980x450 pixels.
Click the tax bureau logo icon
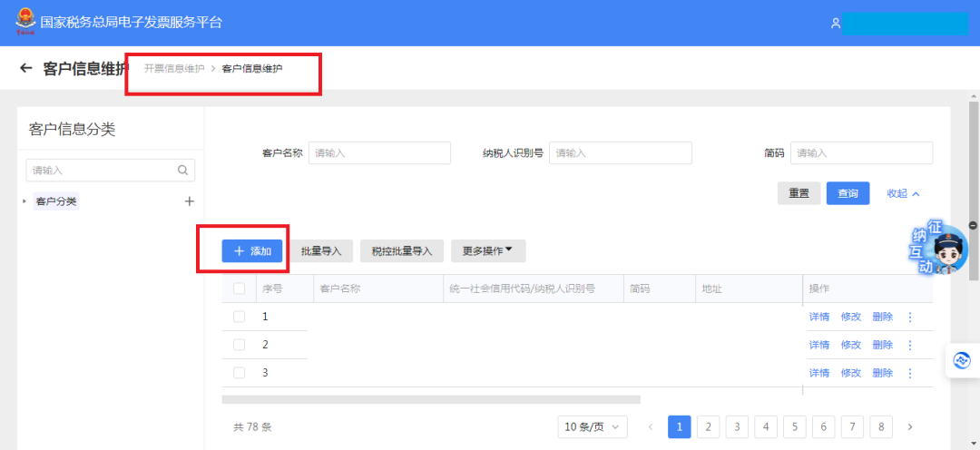tap(25, 23)
